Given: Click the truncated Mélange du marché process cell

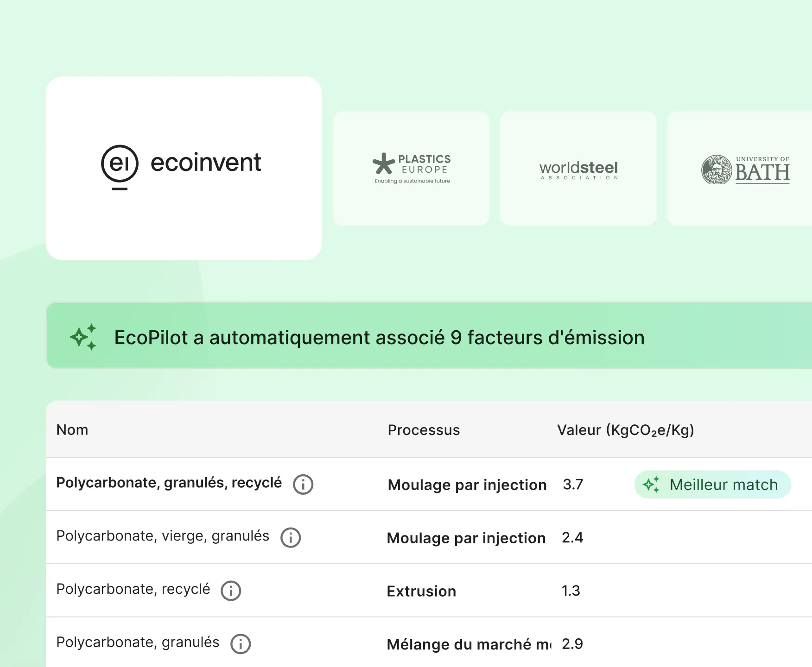Looking at the screenshot, I should [469, 644].
